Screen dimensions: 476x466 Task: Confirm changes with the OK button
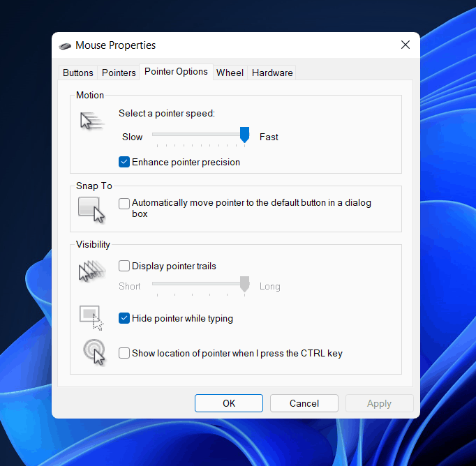click(229, 403)
